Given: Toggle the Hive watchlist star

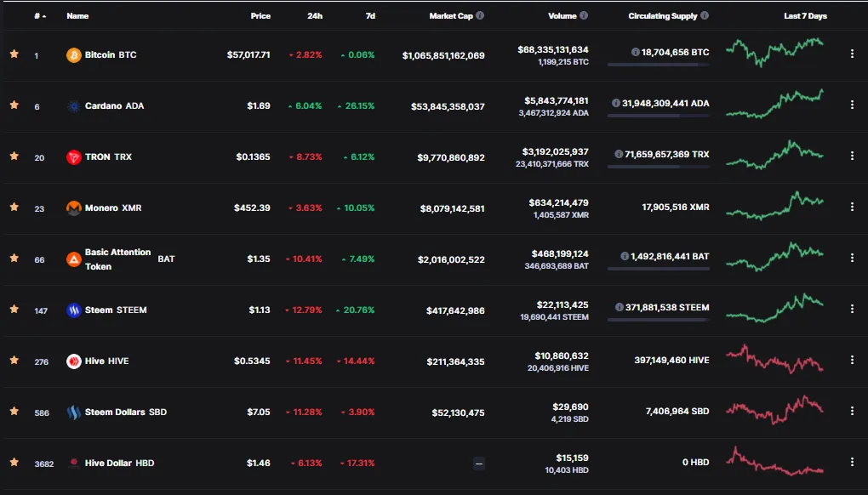Looking at the screenshot, I should pyautogui.click(x=14, y=360).
